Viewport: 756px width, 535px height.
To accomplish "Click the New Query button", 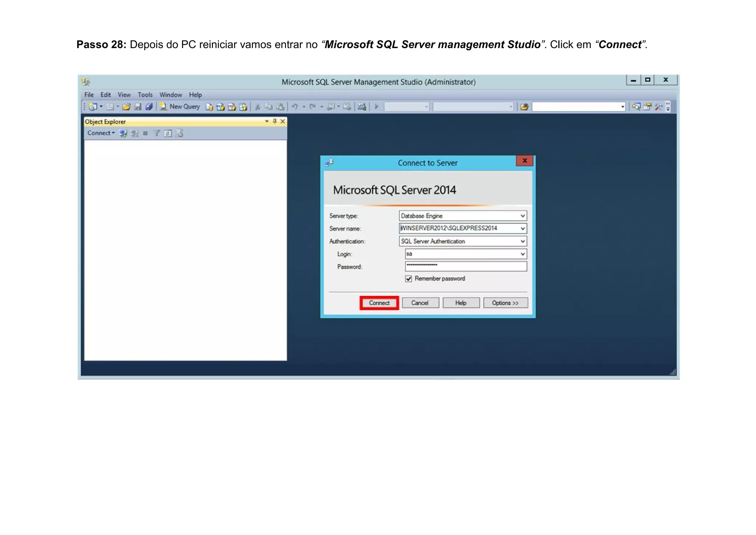I will [179, 107].
